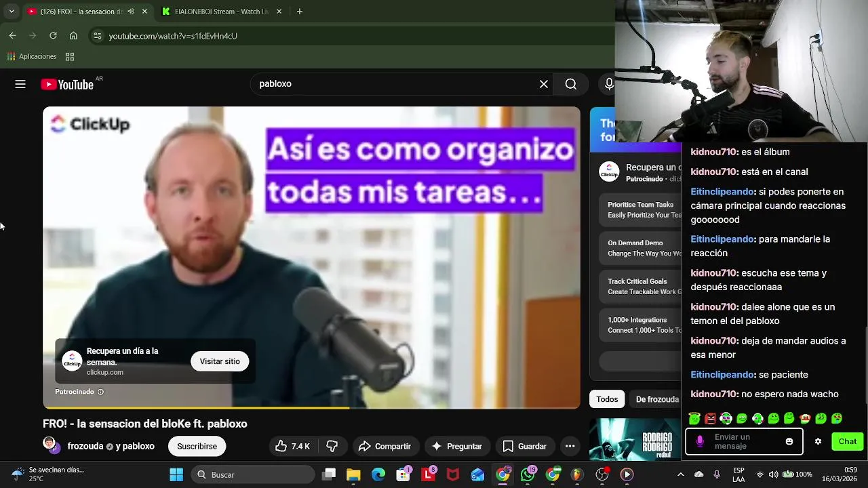Open Prioritise Team Tasks ad link

[640, 209]
